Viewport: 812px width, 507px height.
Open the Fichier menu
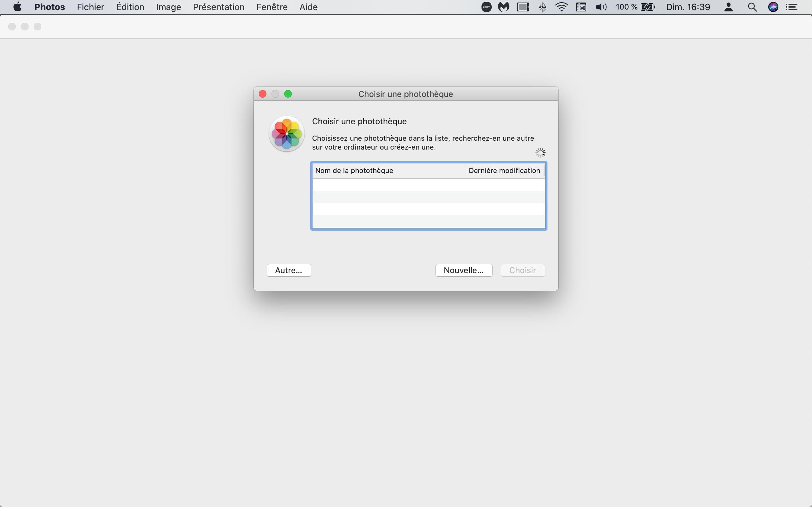90,7
